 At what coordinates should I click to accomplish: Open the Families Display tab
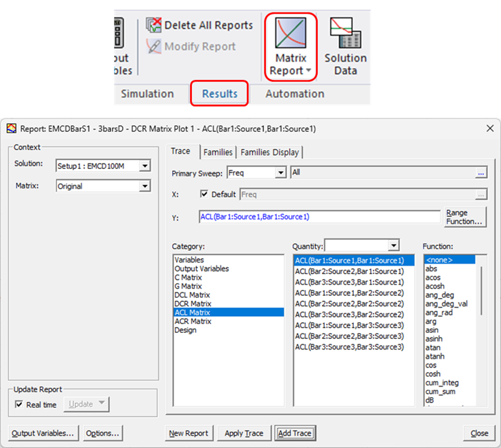270,153
